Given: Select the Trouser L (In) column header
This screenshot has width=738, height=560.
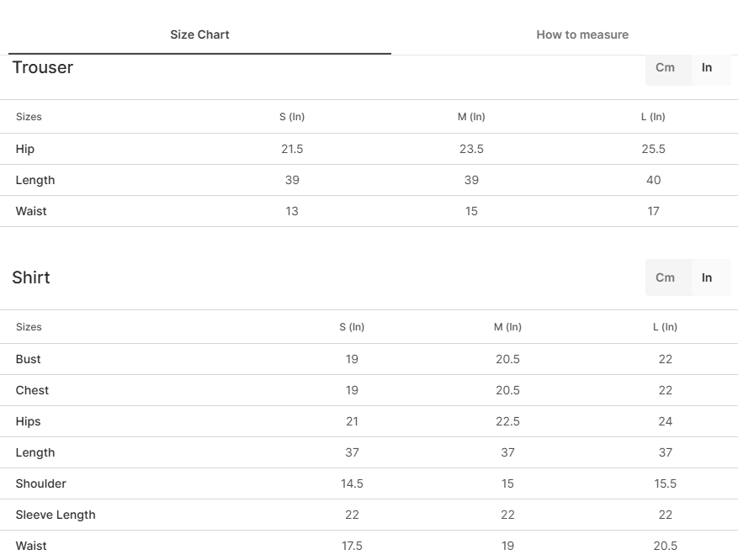Looking at the screenshot, I should click(653, 117).
